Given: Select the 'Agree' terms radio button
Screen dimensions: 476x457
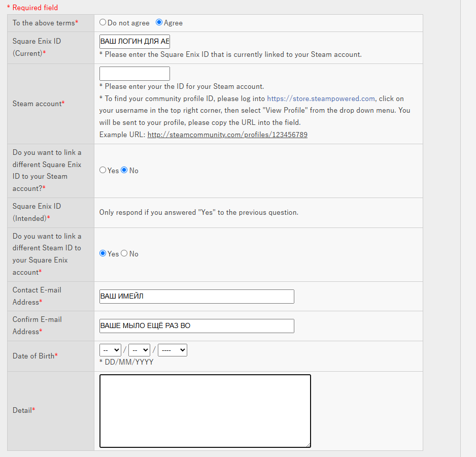Looking at the screenshot, I should tap(159, 22).
